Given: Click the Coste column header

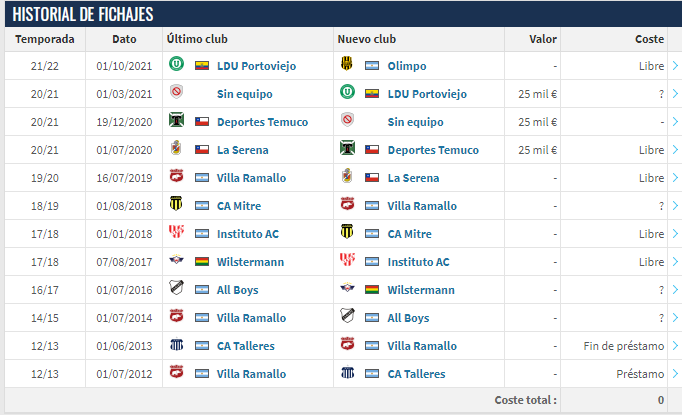Looking at the screenshot, I should pos(649,39).
